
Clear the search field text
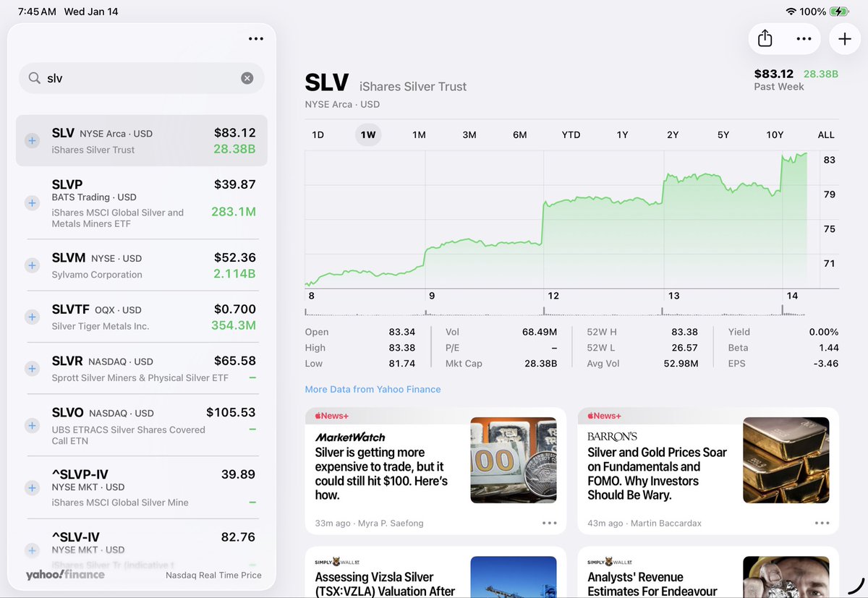tap(247, 78)
